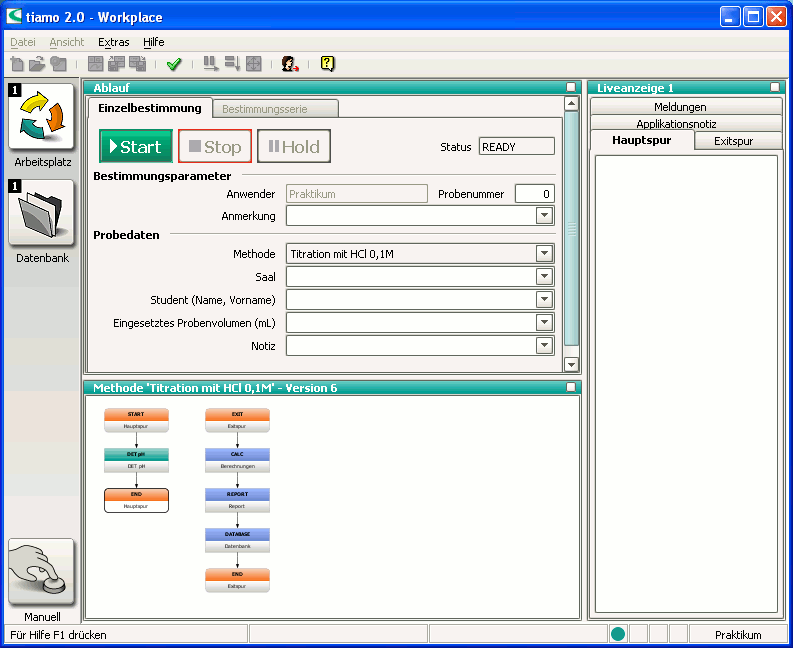793x648 pixels.
Task: Click the yellow help question icon
Action: [x=327, y=64]
